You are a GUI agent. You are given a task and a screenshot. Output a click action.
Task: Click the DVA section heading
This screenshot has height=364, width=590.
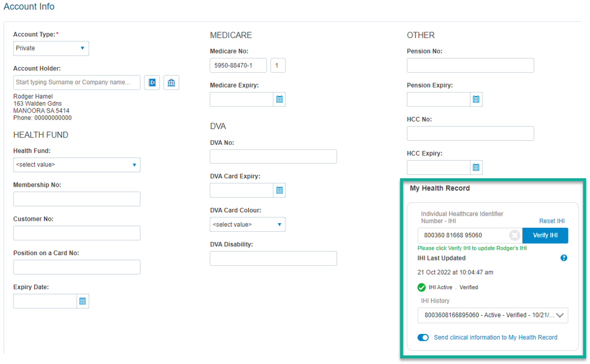click(x=218, y=126)
